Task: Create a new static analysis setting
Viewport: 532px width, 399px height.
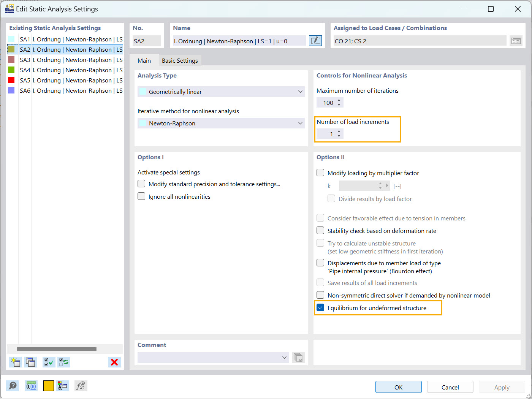Action: click(15, 362)
